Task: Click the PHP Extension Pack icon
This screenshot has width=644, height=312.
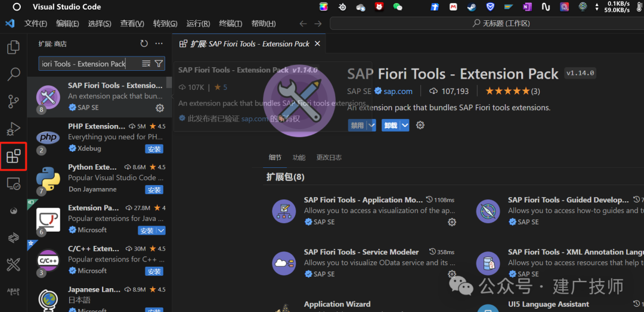Action: (x=48, y=138)
